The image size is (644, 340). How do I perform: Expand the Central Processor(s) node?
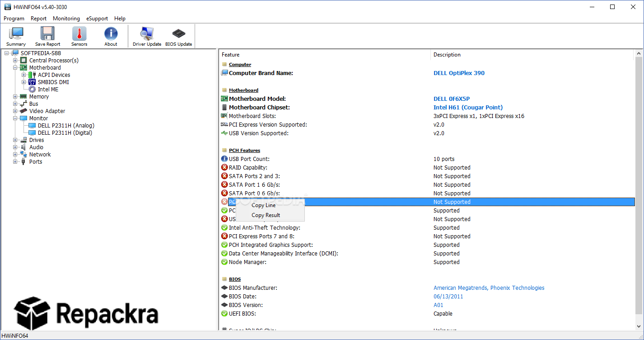[x=15, y=61]
